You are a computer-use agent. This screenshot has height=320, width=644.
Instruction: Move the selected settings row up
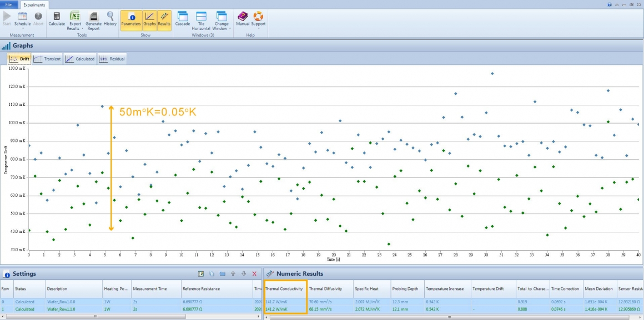coord(233,273)
